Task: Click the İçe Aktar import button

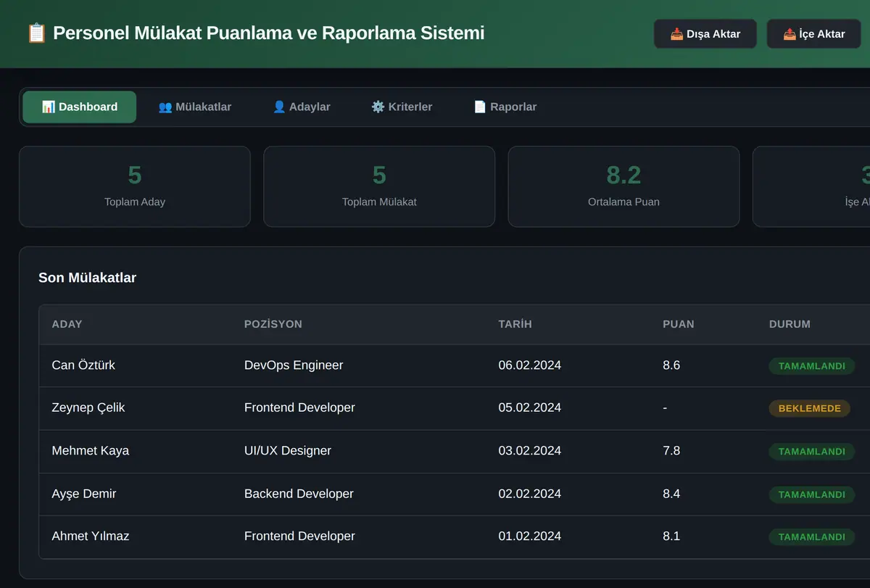Action: pos(814,34)
